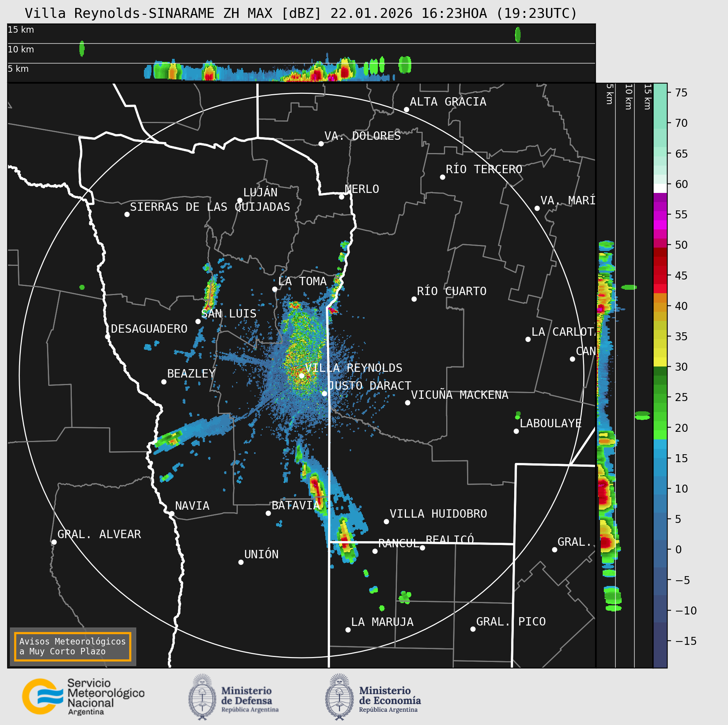Click the BATAVIA city label
Screen dimensions: 728x725
tap(296, 505)
